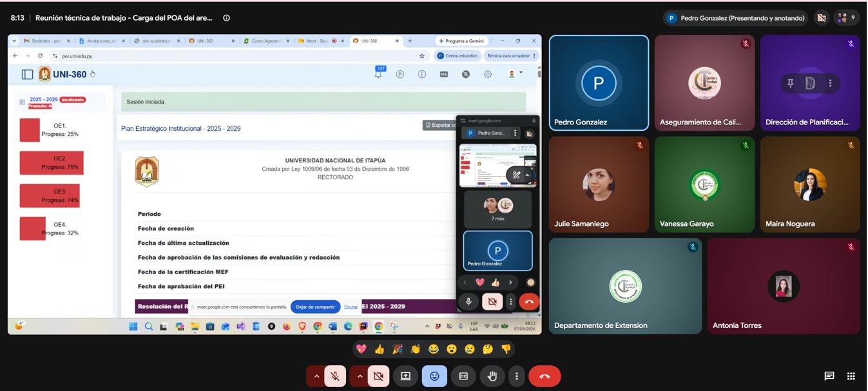Expand video settings chevron next to camera

tap(359, 376)
